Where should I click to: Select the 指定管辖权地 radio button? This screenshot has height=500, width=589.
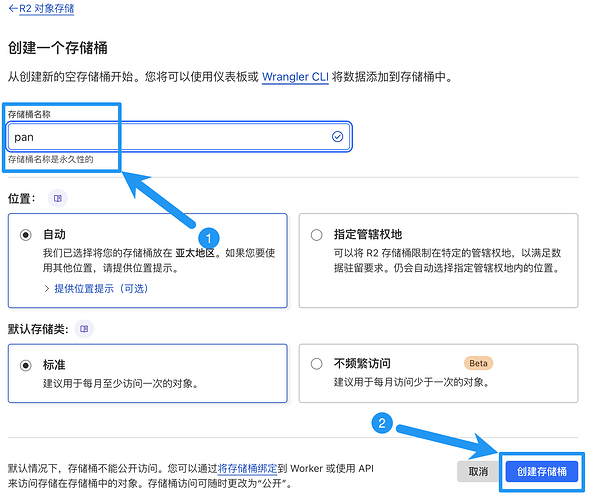coord(316,235)
